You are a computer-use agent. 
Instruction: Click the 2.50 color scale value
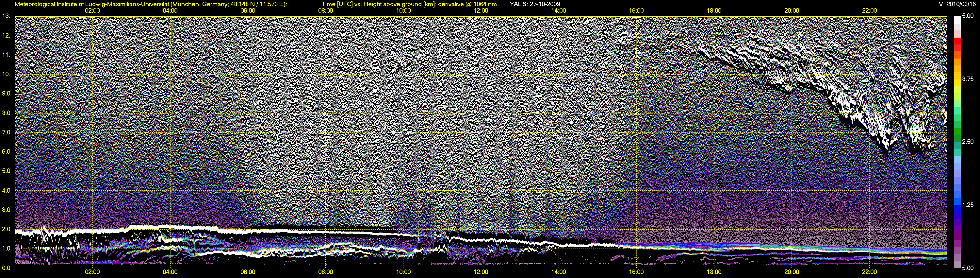point(968,142)
